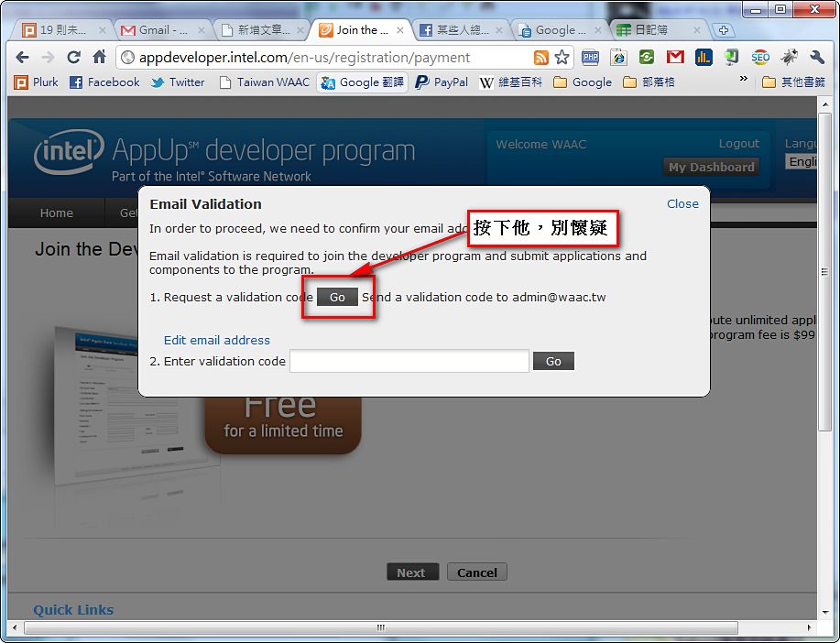Screen dimensions: 840x643
Task: Click the bug-shaped extension icon
Action: pyautogui.click(x=789, y=57)
